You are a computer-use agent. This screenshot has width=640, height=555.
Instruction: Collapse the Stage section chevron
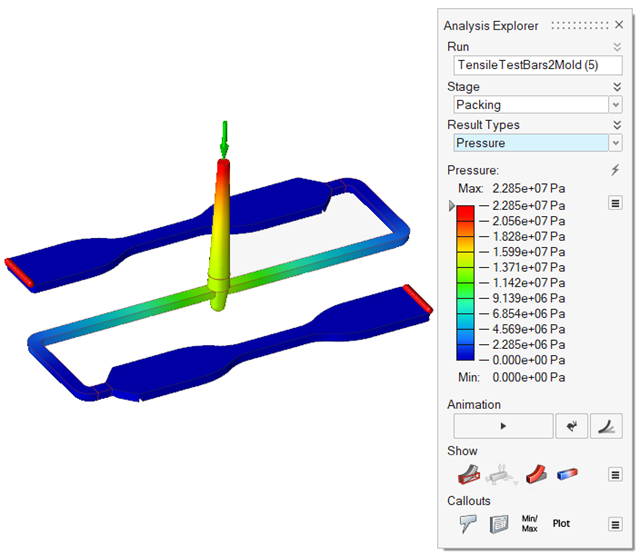click(617, 87)
